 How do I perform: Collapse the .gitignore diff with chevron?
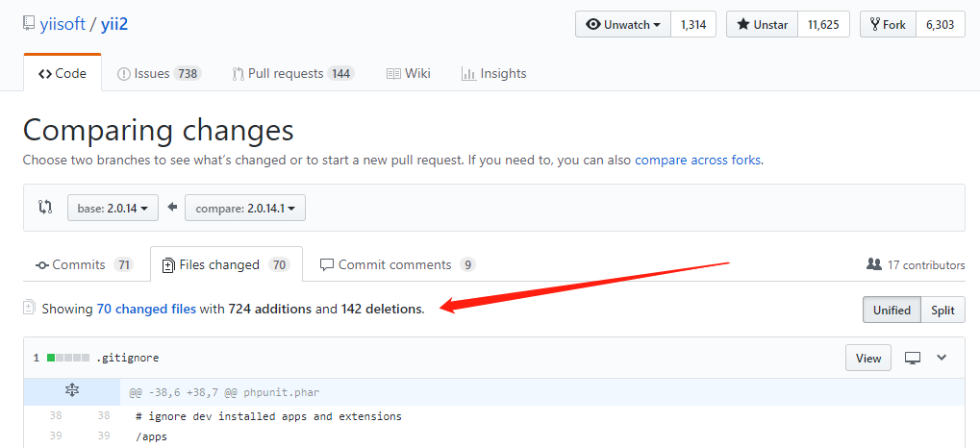tap(942, 358)
